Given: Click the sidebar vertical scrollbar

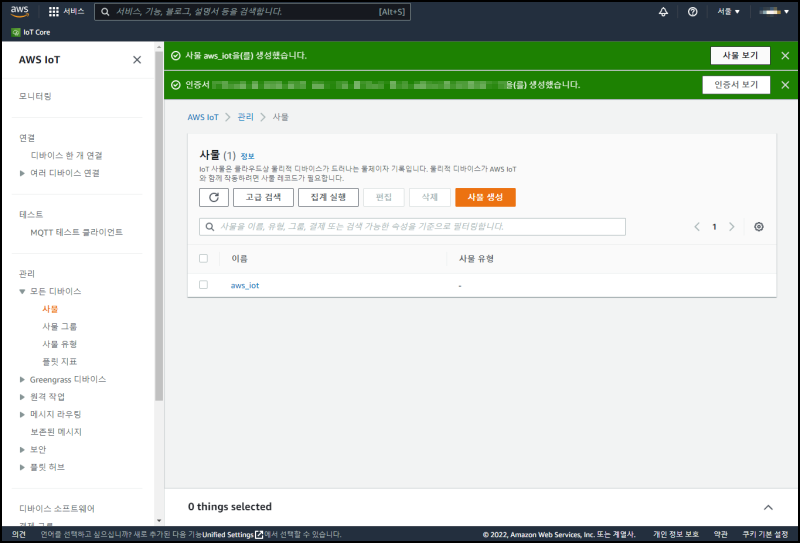Looking at the screenshot, I should pyautogui.click(x=159, y=225).
